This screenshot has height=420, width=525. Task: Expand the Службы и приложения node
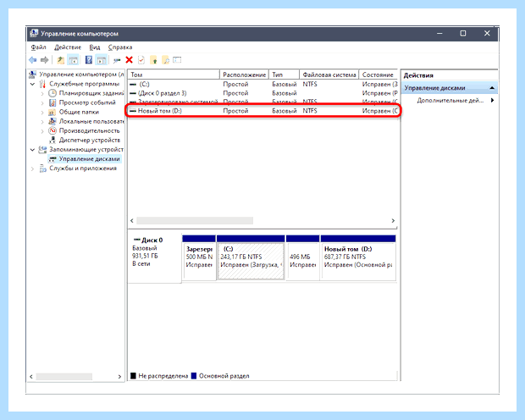click(32, 169)
